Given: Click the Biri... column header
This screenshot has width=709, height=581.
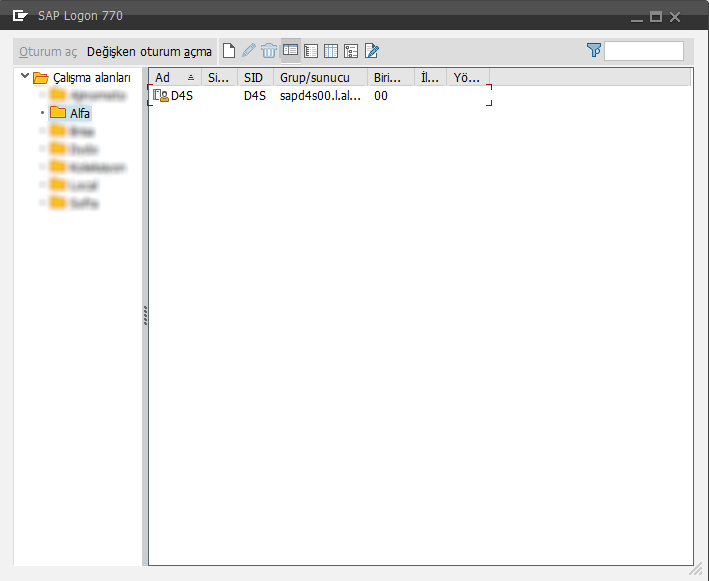Looking at the screenshot, I should pos(391,77).
